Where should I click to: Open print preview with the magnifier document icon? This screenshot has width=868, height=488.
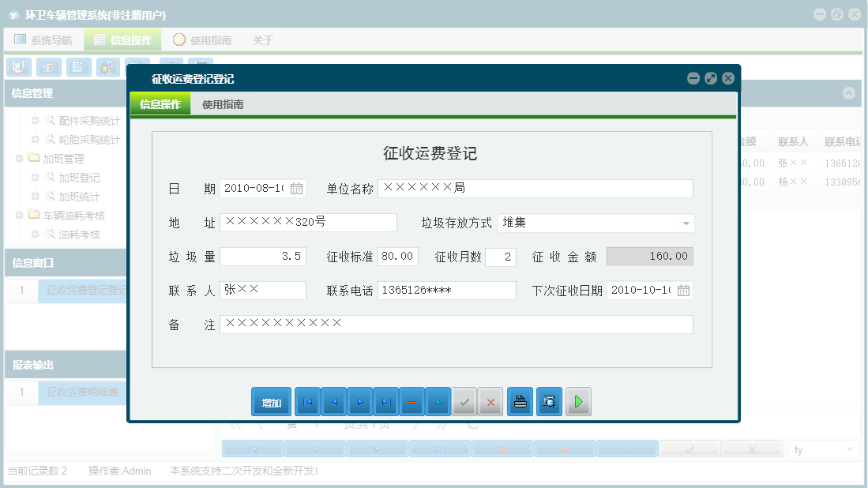[548, 401]
